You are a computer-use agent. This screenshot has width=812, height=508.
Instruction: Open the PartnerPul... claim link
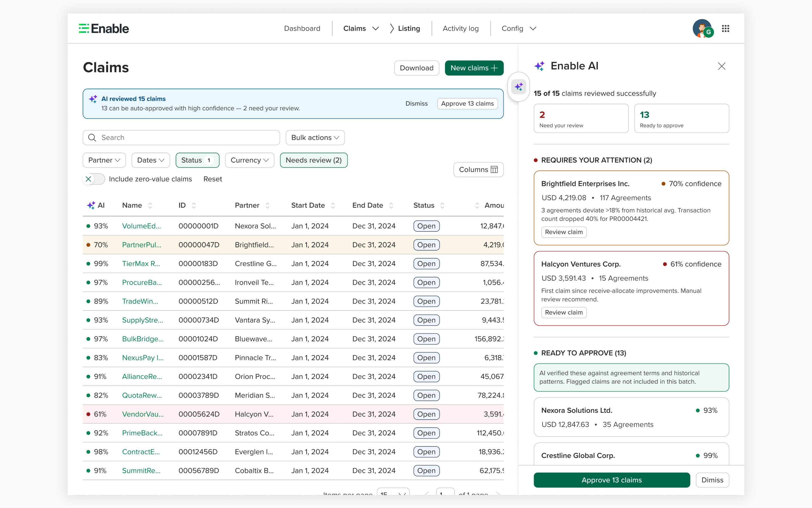click(142, 245)
